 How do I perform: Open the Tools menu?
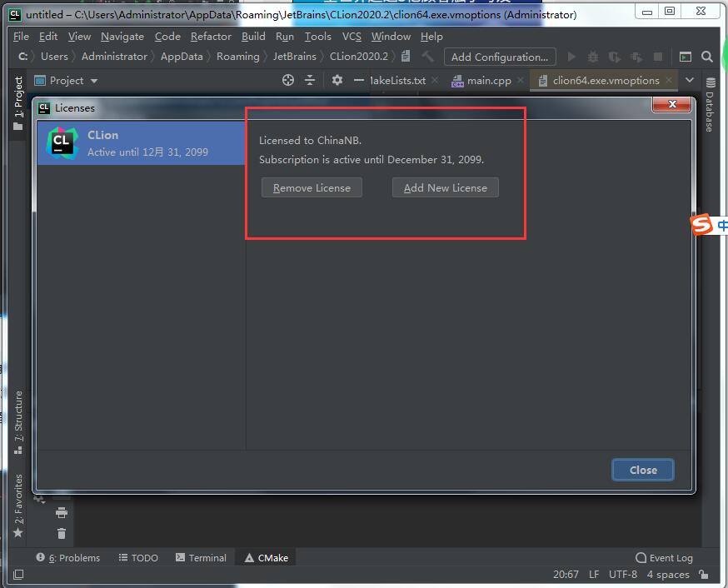tap(317, 37)
